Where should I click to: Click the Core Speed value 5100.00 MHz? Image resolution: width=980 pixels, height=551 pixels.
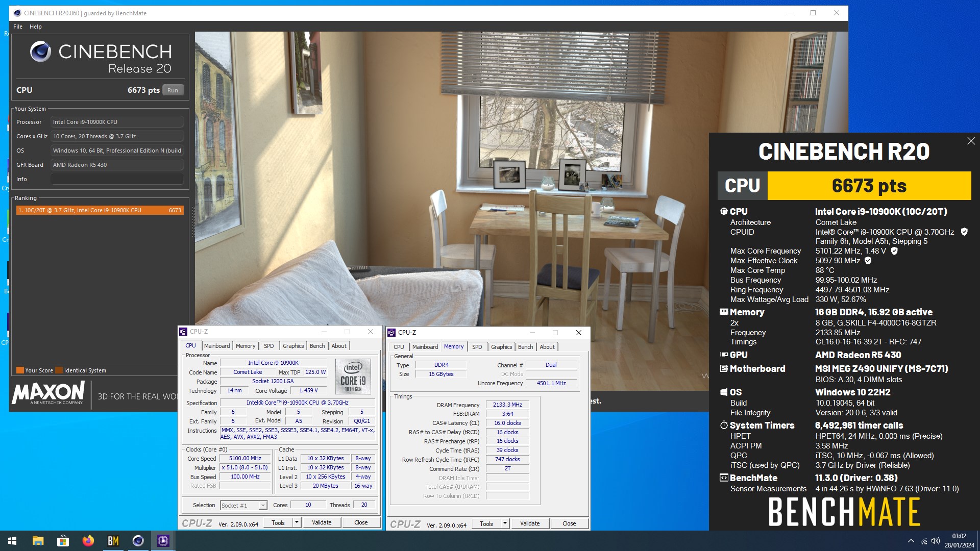point(245,459)
